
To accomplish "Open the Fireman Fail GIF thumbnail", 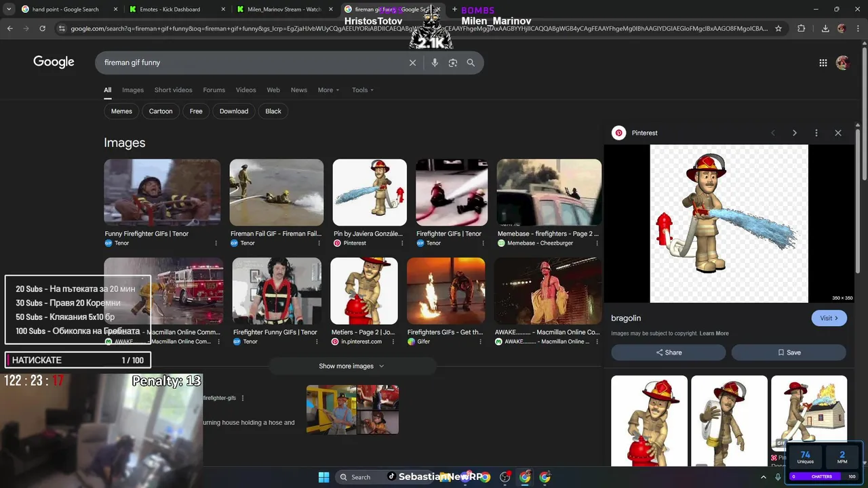I will (277, 192).
